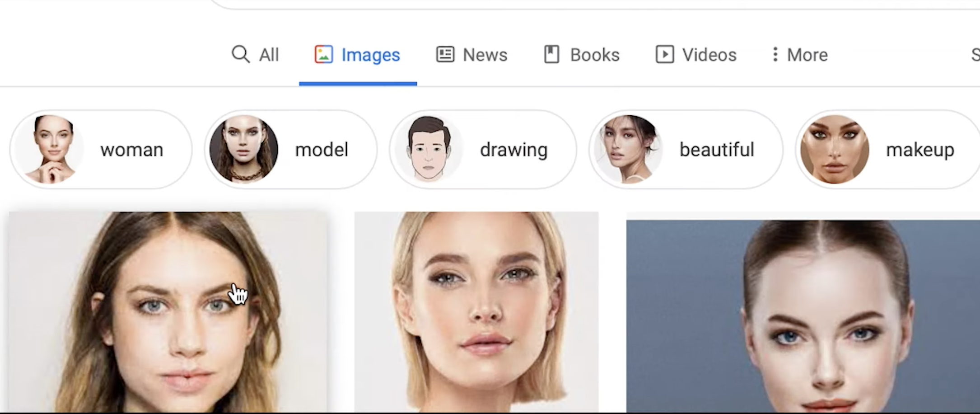Click the three-dot More icon
980x414 pixels.
click(775, 54)
